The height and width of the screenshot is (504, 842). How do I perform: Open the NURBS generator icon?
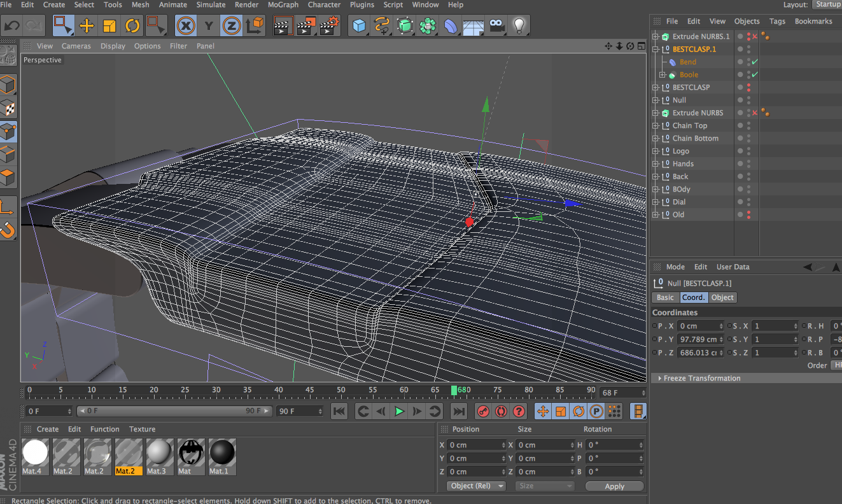point(405,26)
